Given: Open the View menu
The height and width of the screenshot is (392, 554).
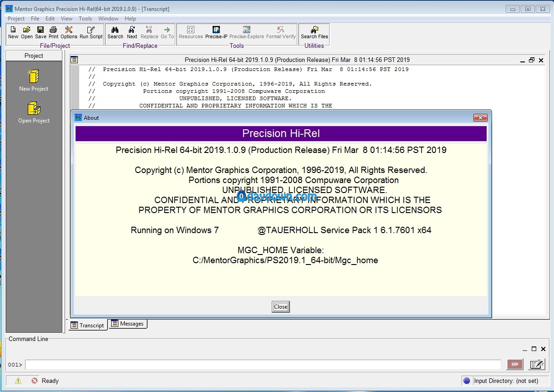Looking at the screenshot, I should pyautogui.click(x=67, y=19).
